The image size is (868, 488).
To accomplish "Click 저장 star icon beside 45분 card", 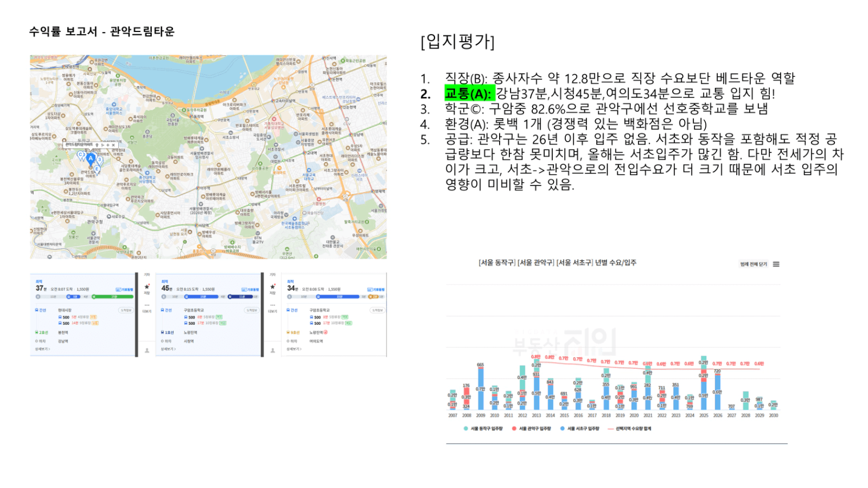I will point(272,287).
